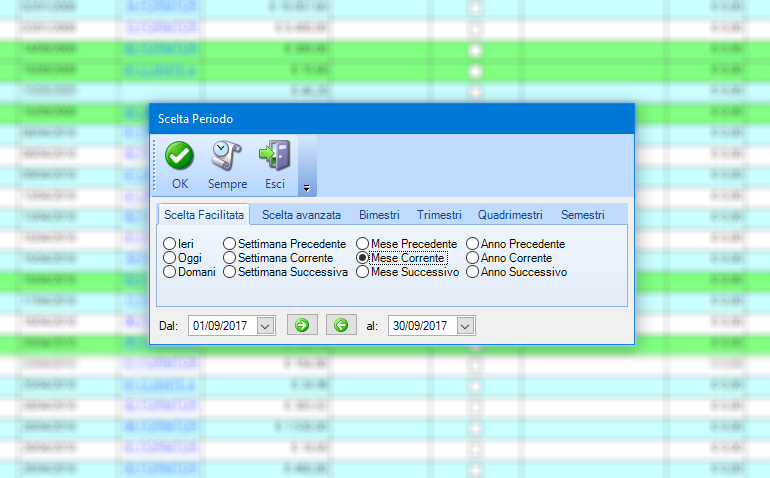Choose Anno Corrente radio option
Image resolution: width=770 pixels, height=478 pixels.
[x=473, y=258]
